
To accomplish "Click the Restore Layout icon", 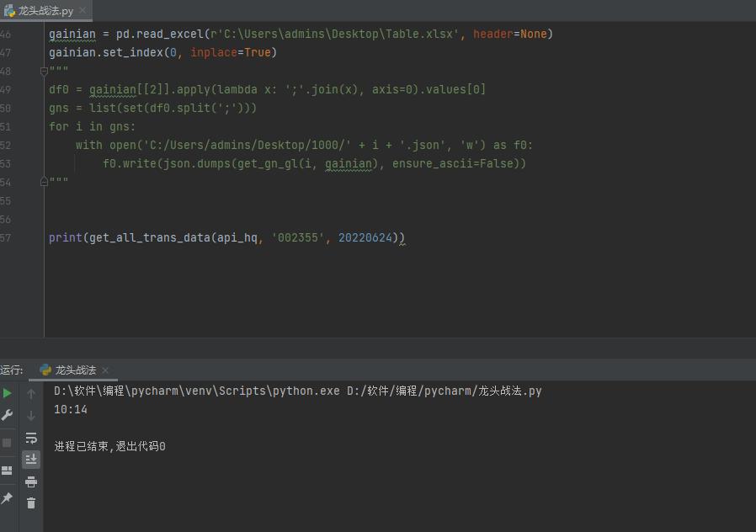I will click(8, 471).
